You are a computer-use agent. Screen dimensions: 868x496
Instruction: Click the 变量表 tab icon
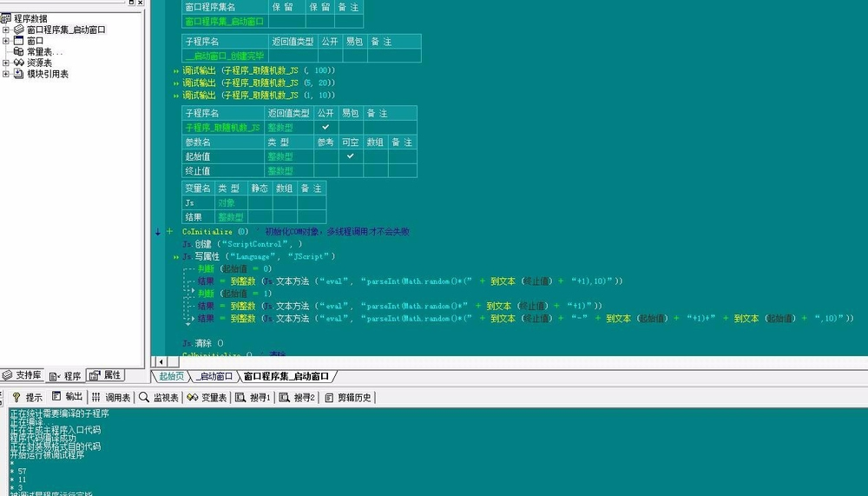point(192,397)
